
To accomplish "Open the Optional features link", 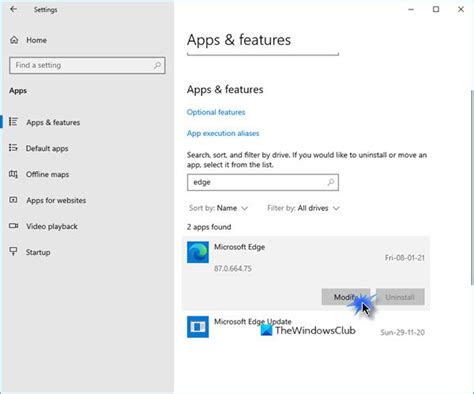I will (216, 112).
